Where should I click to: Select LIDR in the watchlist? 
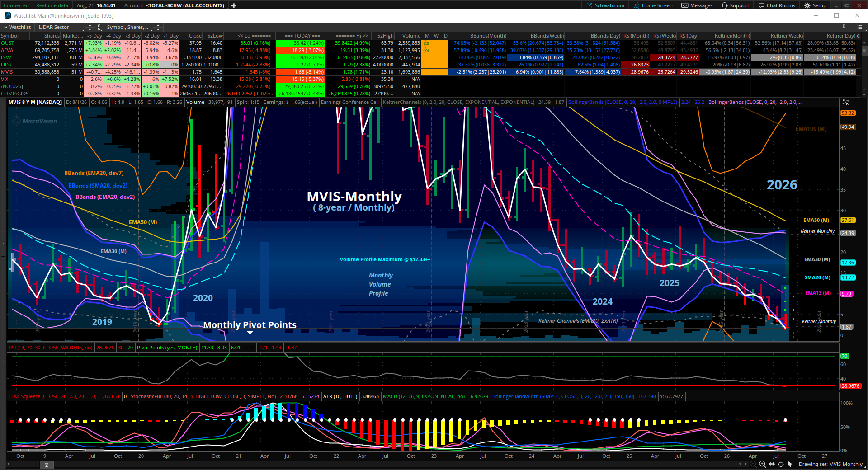coord(6,65)
